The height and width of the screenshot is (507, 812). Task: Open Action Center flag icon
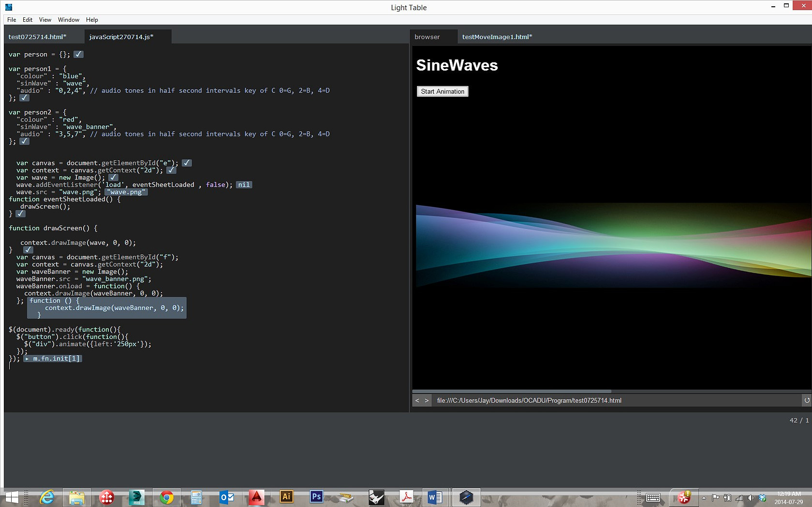(x=715, y=498)
